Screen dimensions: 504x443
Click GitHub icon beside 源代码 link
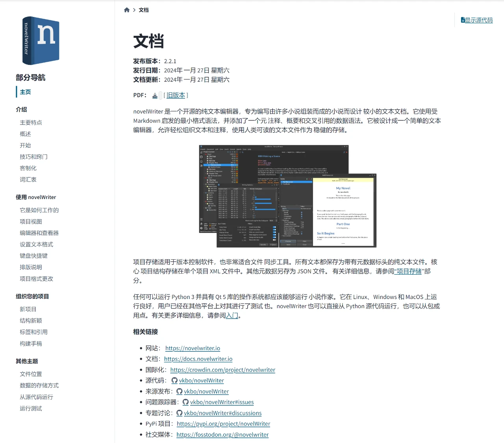(x=174, y=381)
